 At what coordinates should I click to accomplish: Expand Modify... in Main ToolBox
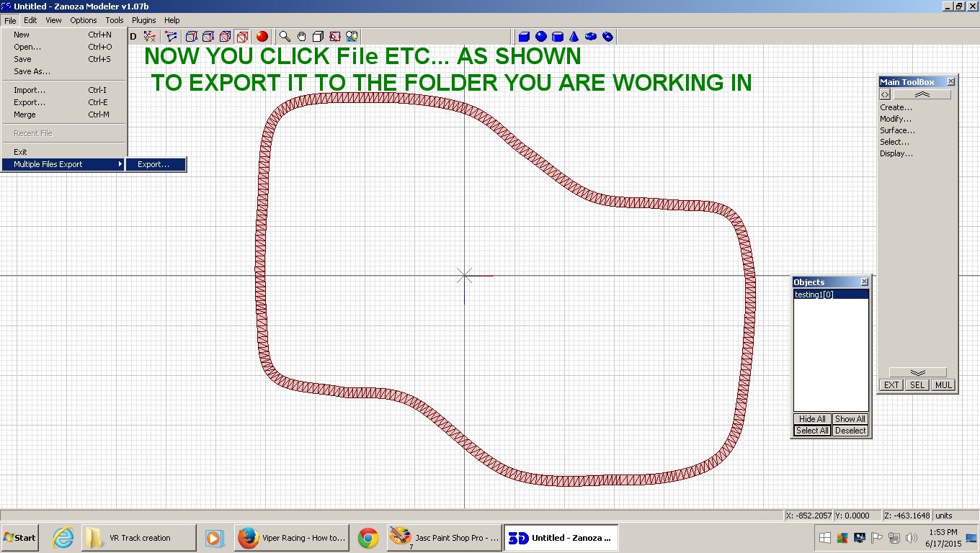click(x=896, y=119)
